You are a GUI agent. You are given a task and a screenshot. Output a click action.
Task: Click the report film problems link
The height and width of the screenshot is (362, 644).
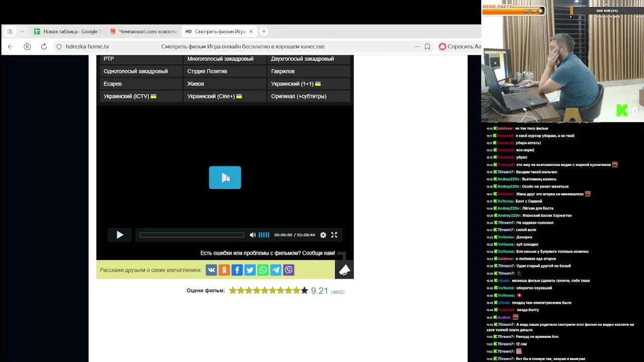tap(268, 253)
